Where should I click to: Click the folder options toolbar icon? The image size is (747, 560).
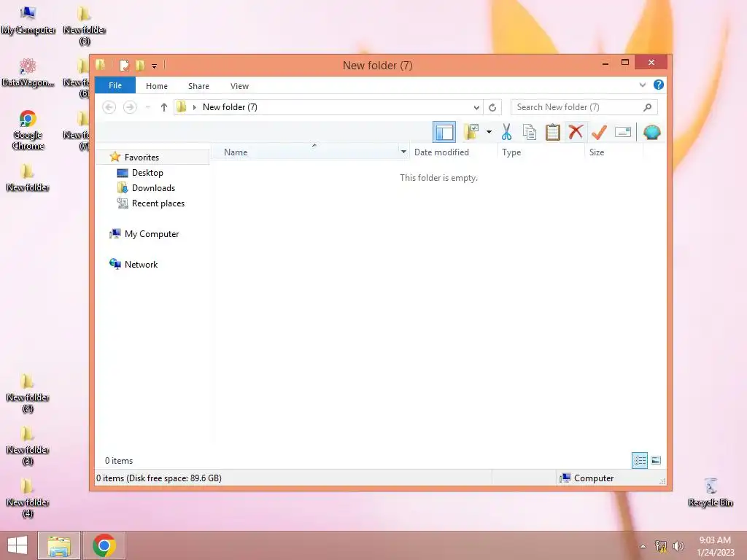(x=471, y=132)
